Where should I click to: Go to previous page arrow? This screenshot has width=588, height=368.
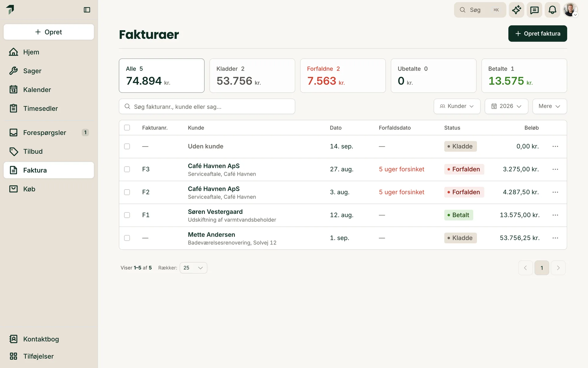click(x=525, y=268)
